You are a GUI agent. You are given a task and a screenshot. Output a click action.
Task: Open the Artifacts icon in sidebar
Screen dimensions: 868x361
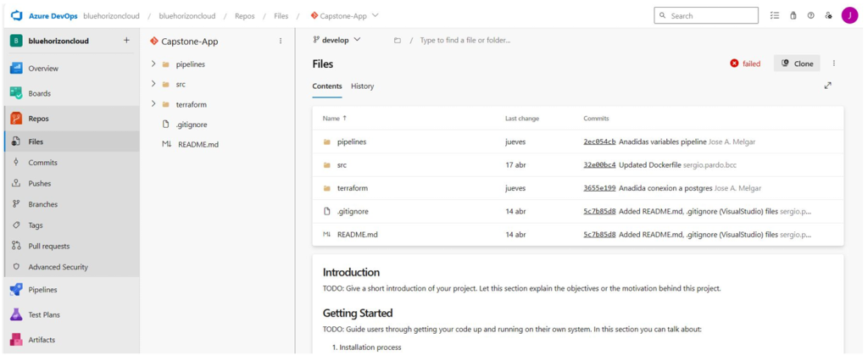click(x=16, y=340)
